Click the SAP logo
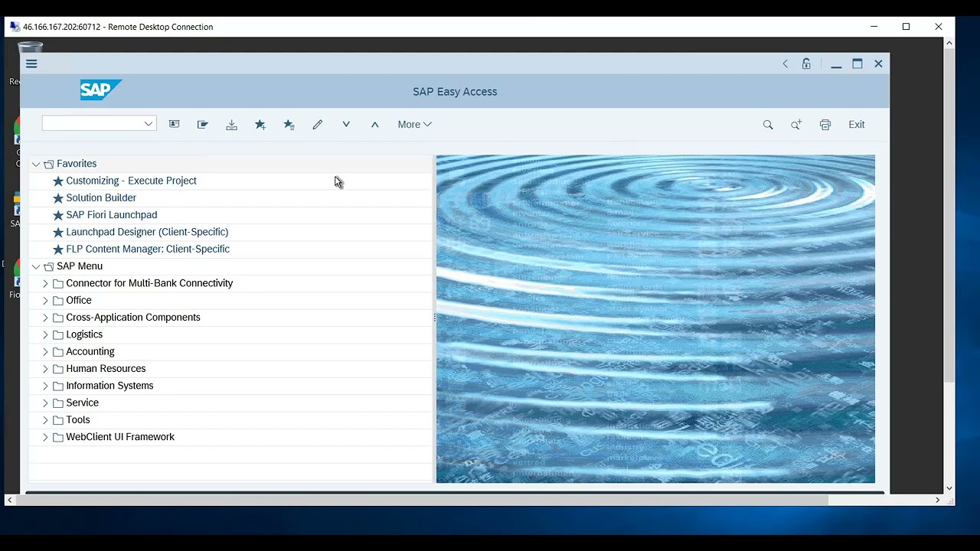 pyautogui.click(x=100, y=90)
